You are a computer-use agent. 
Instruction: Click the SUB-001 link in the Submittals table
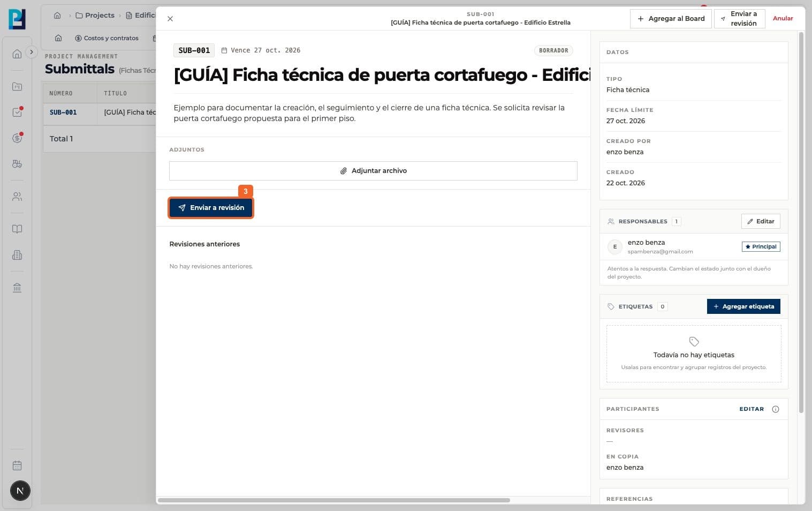[63, 112]
